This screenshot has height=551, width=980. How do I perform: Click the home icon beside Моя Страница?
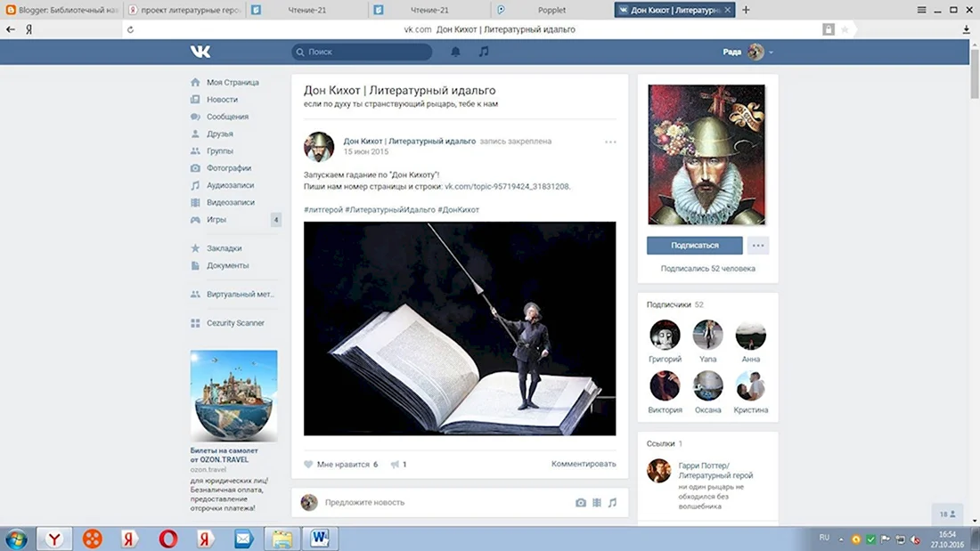tap(196, 83)
